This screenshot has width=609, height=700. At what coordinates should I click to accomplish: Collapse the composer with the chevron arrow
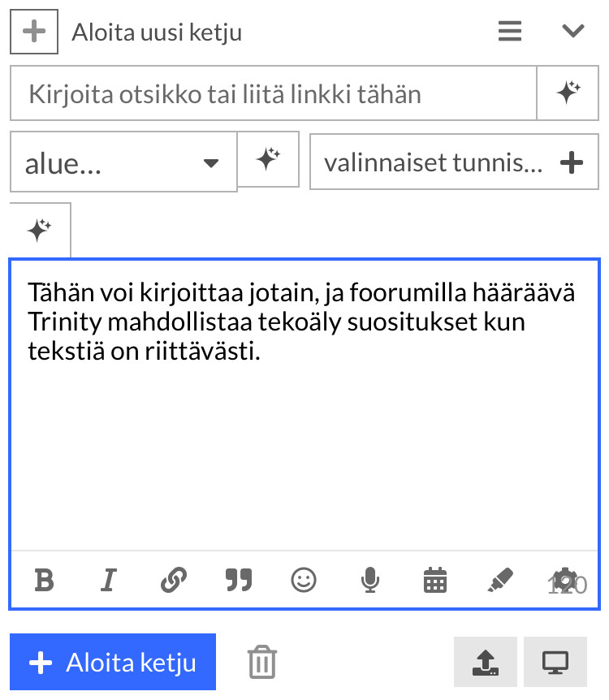(x=573, y=32)
